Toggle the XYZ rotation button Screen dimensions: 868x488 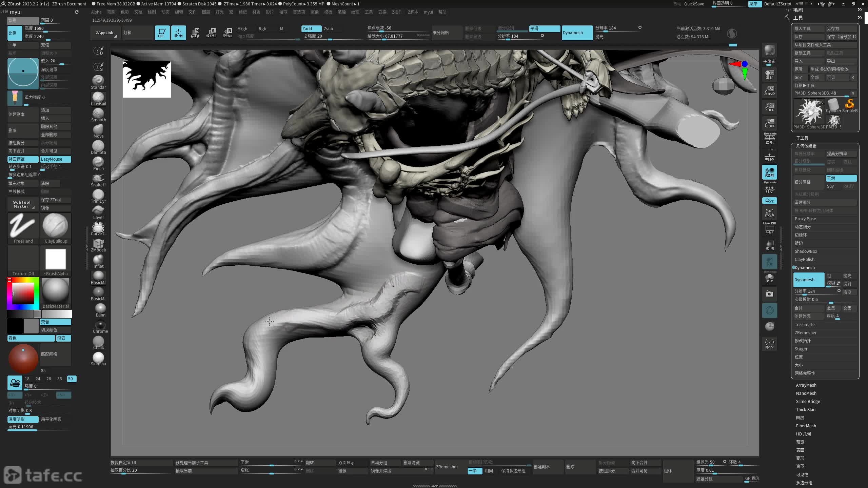click(x=769, y=201)
